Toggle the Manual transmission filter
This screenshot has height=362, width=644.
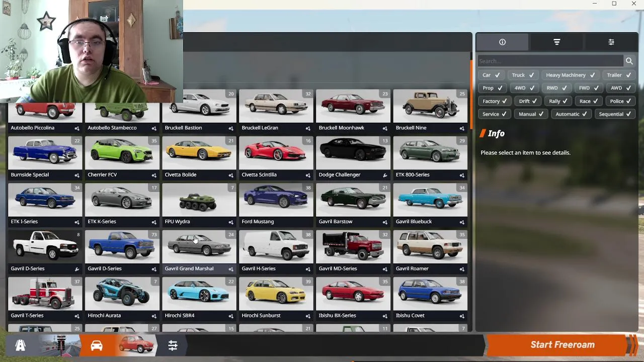tap(531, 114)
